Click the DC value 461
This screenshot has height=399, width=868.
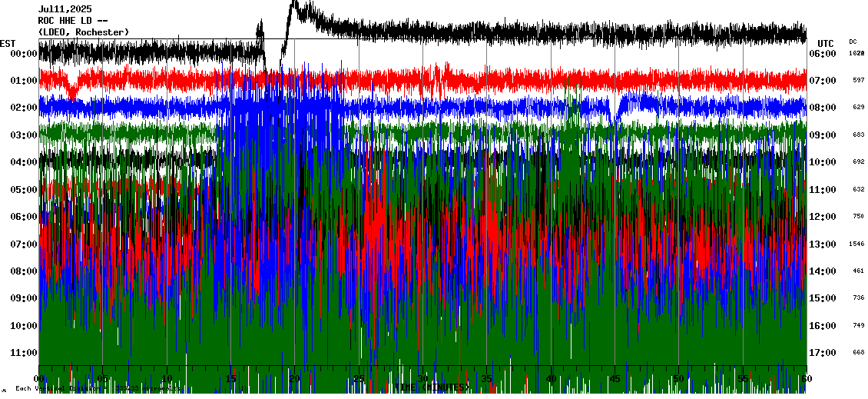tap(858, 271)
